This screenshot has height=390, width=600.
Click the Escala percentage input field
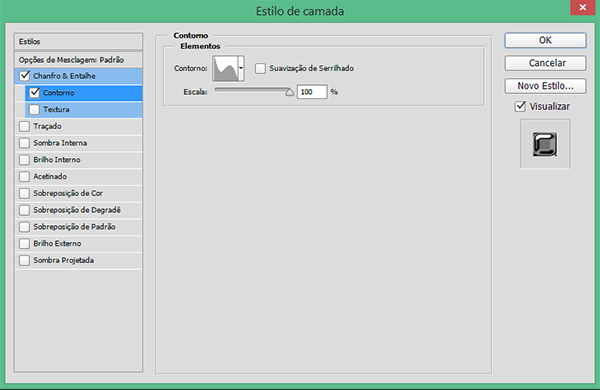312,92
